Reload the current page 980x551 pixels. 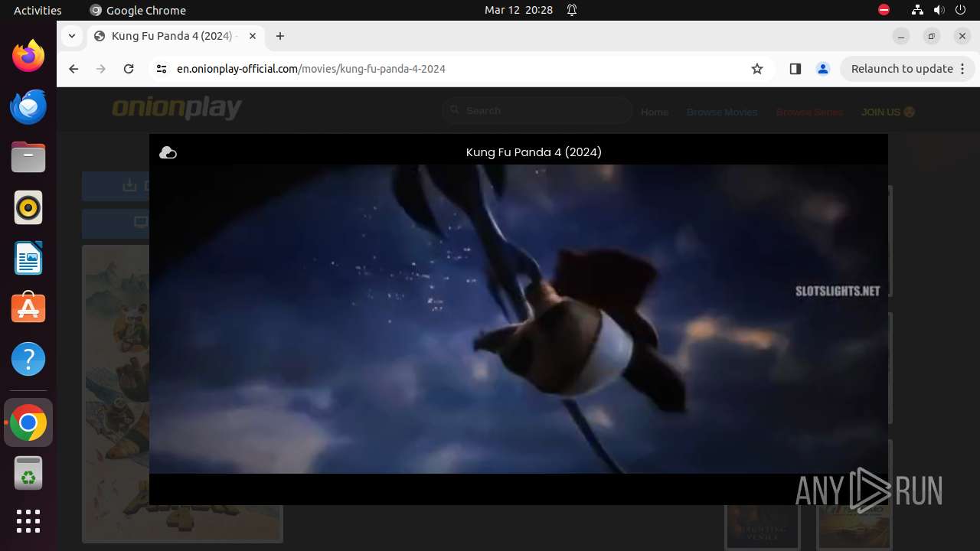pyautogui.click(x=129, y=69)
